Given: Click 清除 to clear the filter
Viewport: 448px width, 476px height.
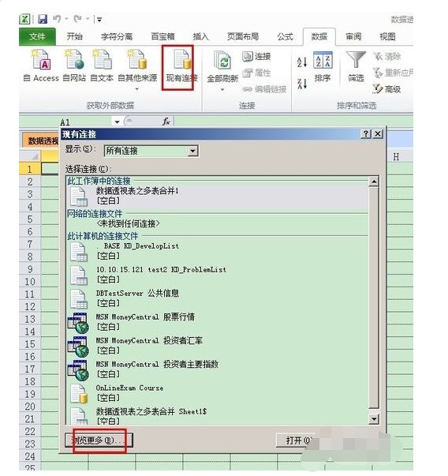Looking at the screenshot, I should coord(387,56).
